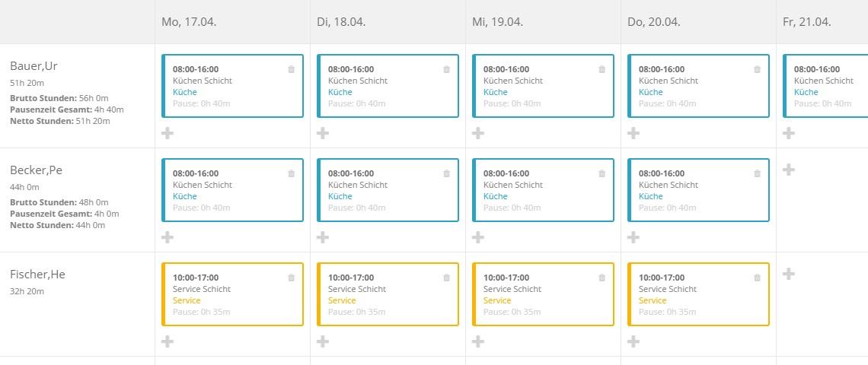Open Becker's Monday Küchen Schicht card
The height and width of the screenshot is (365, 868).
tap(232, 190)
